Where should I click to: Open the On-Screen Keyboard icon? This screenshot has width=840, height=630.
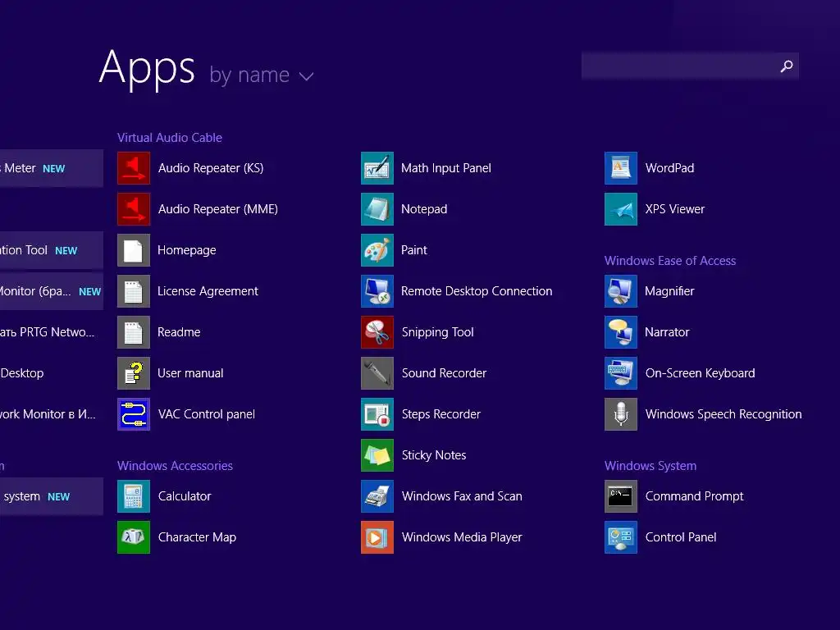(621, 373)
